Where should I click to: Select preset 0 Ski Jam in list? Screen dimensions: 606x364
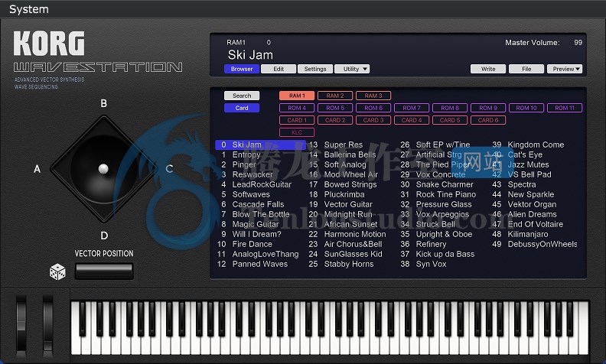260,145
